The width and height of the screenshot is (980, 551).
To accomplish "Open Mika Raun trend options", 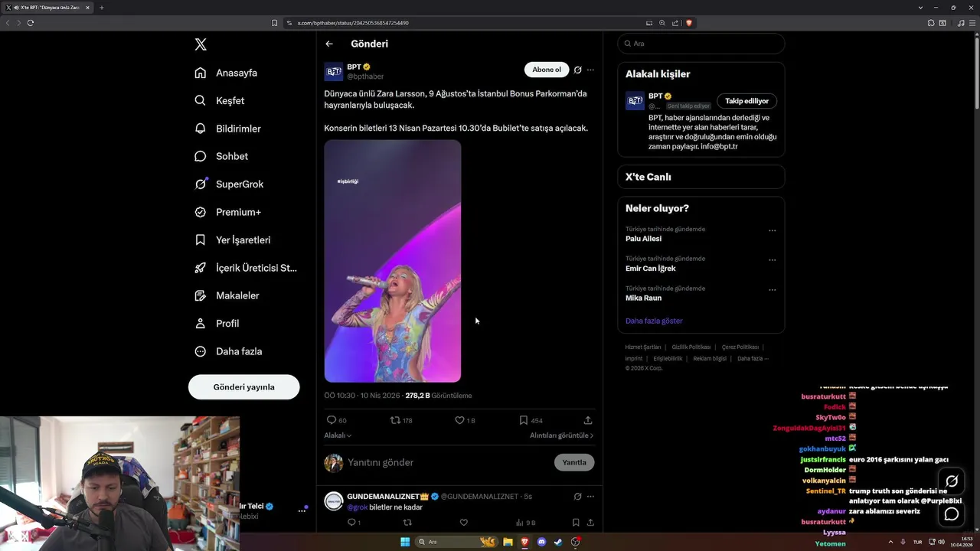I will pyautogui.click(x=772, y=290).
